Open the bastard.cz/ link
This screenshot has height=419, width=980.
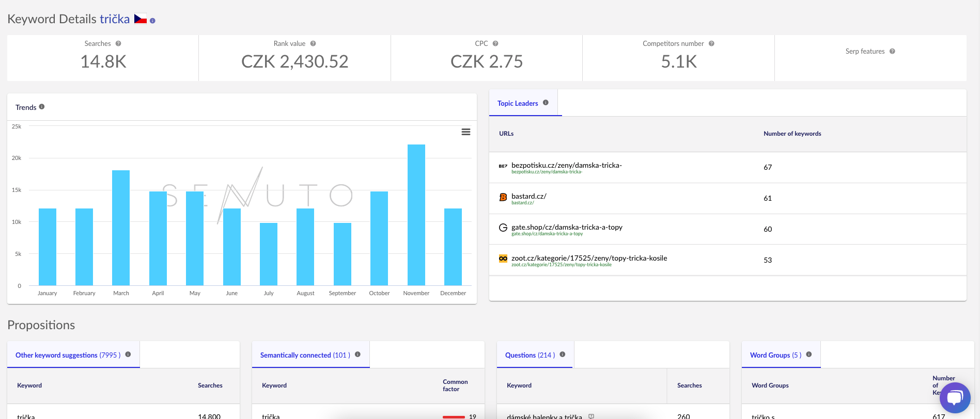pos(529,196)
